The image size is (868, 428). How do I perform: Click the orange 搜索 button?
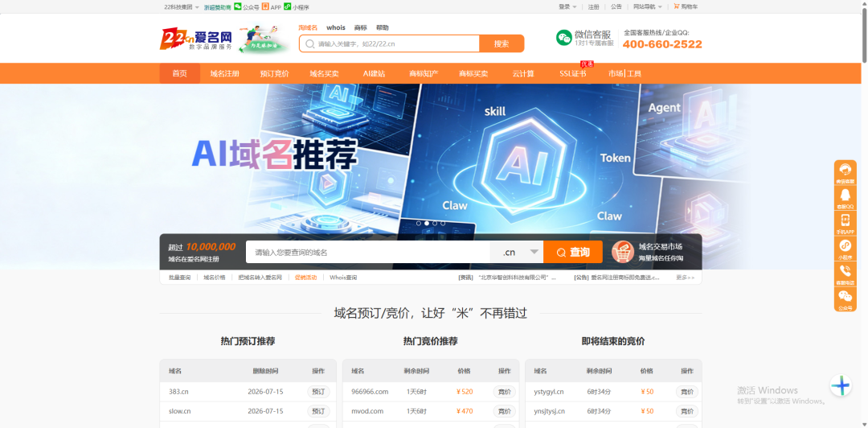click(502, 43)
